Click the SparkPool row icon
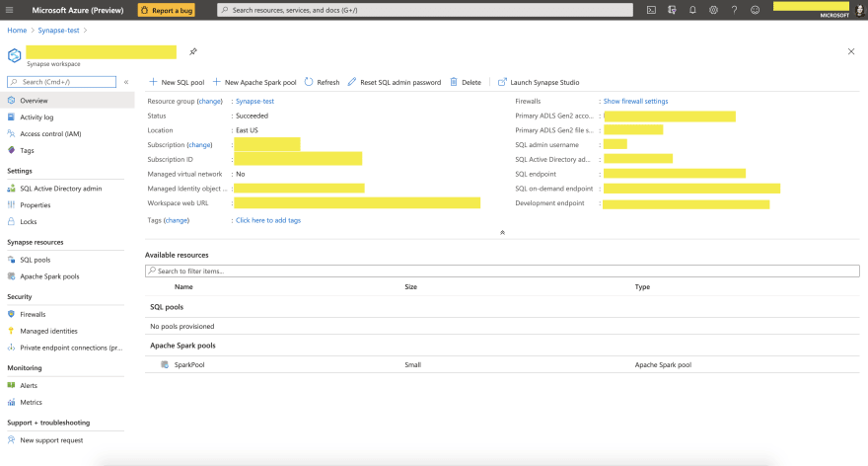This screenshot has width=868, height=466. (165, 364)
